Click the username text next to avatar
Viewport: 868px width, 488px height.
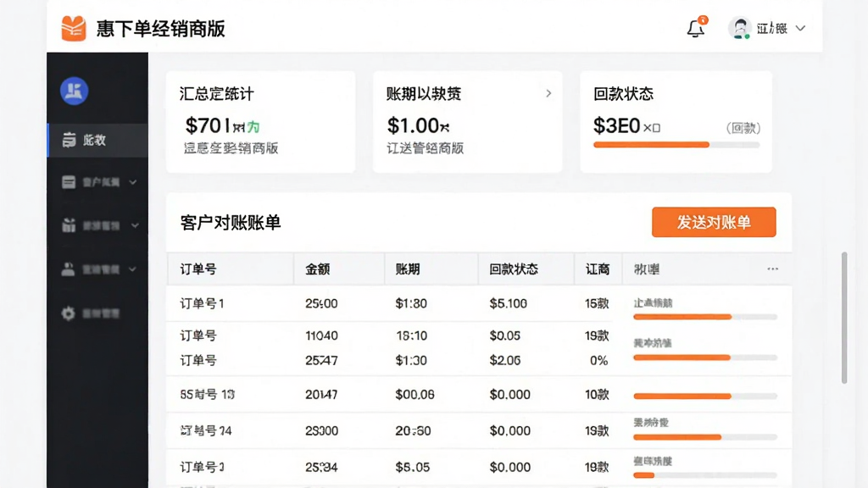pos(772,28)
